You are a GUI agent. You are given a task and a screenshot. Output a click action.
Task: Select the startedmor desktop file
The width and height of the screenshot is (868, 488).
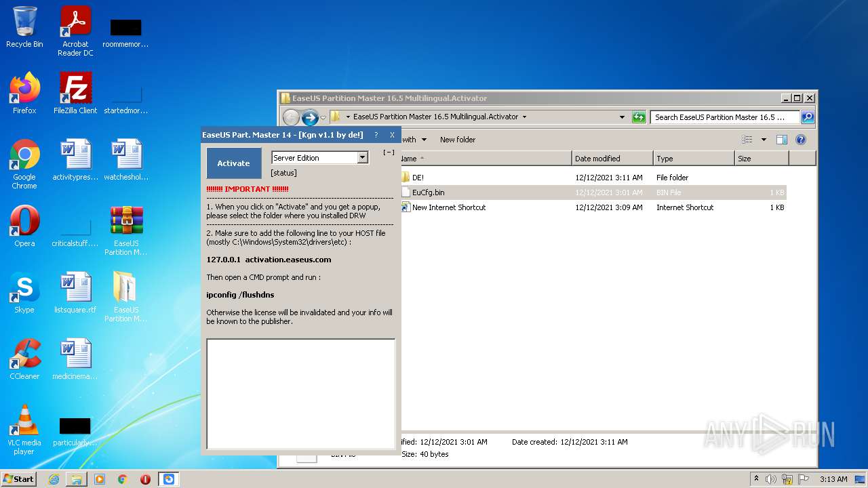[x=126, y=98]
